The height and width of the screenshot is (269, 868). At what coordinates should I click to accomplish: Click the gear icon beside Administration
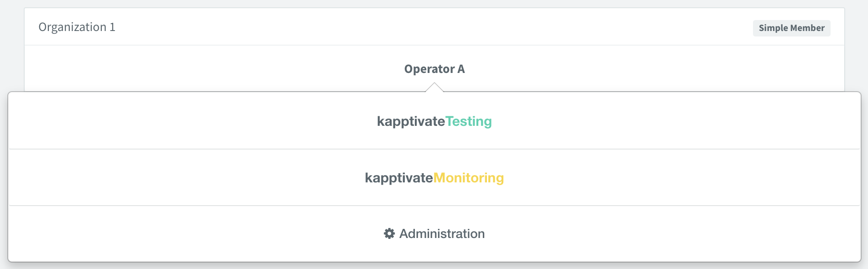point(389,233)
